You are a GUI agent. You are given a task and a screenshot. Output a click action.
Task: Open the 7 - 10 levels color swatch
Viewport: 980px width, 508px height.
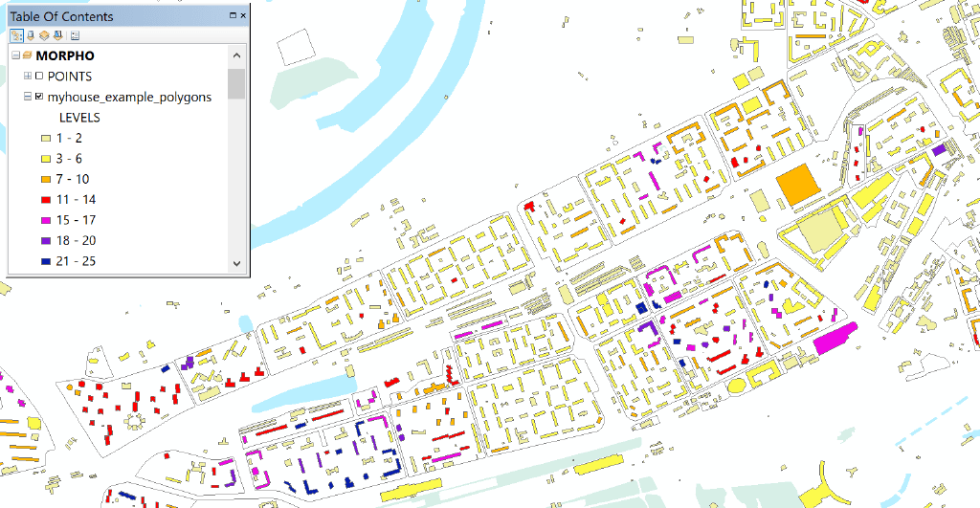click(x=46, y=179)
